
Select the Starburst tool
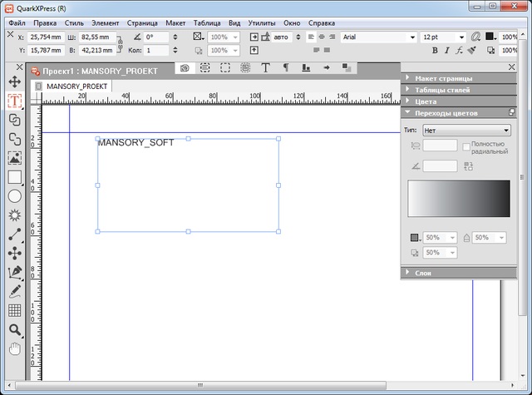tap(14, 215)
